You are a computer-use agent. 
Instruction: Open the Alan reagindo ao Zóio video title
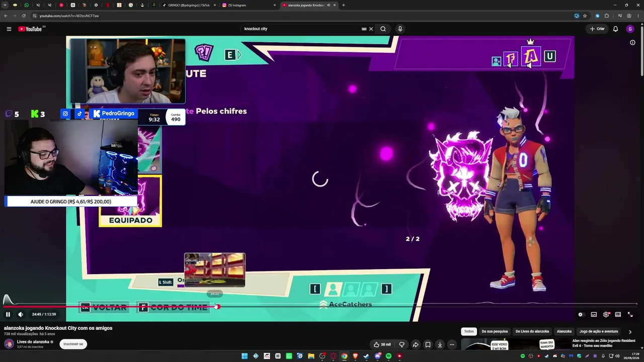pos(604,343)
